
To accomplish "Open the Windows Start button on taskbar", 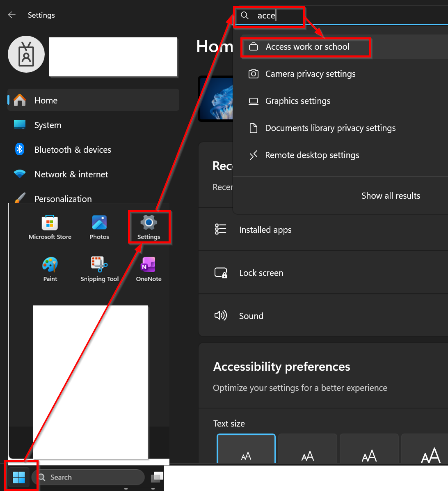I will click(x=18, y=477).
